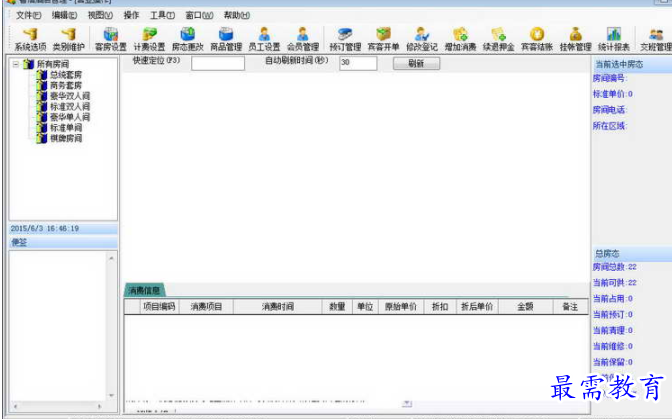The width and height of the screenshot is (672, 419).
Task: Click the 总房态 panel header
Action: pyautogui.click(x=631, y=254)
